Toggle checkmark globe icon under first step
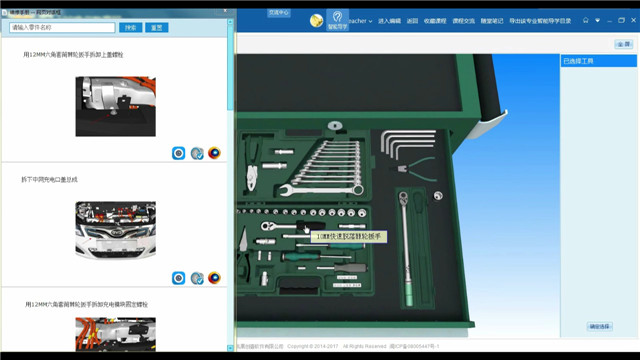This screenshot has height=360, width=640. coord(197,153)
